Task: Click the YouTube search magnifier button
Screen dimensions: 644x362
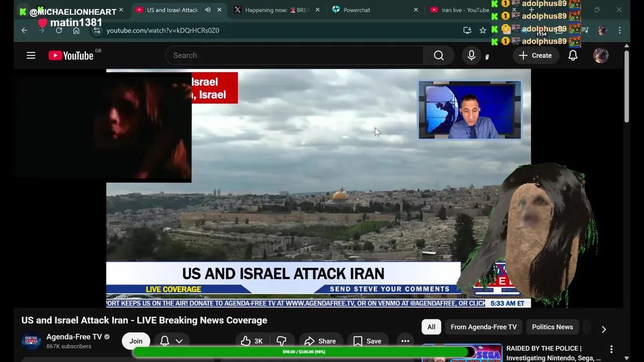Action: 439,55
